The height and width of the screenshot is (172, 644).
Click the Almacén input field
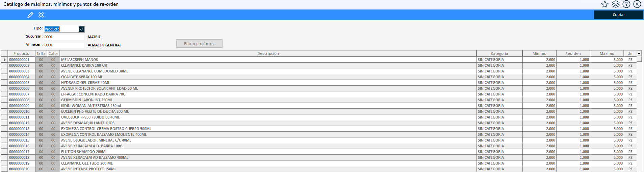[64, 45]
